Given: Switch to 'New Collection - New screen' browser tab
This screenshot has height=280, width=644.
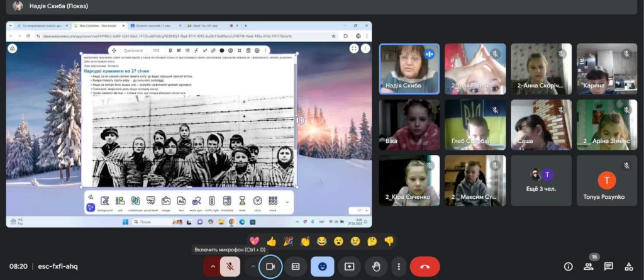Looking at the screenshot, I should [99, 26].
